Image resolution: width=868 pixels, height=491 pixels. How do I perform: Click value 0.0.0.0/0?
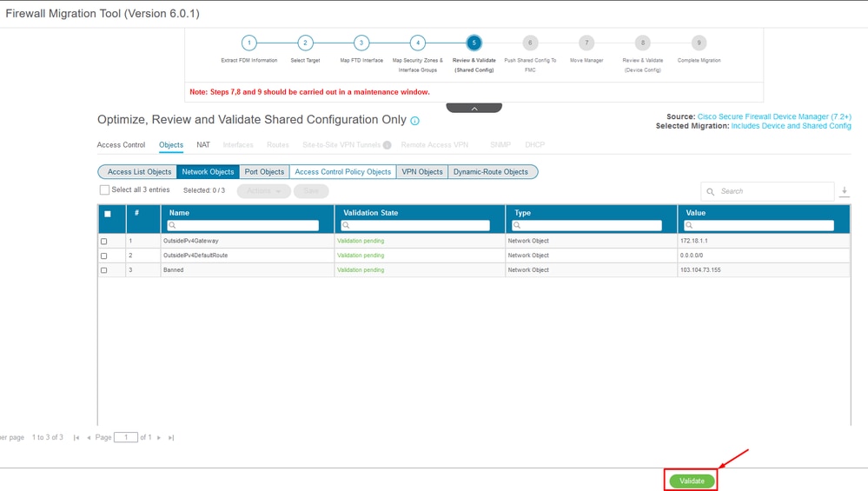pos(692,255)
